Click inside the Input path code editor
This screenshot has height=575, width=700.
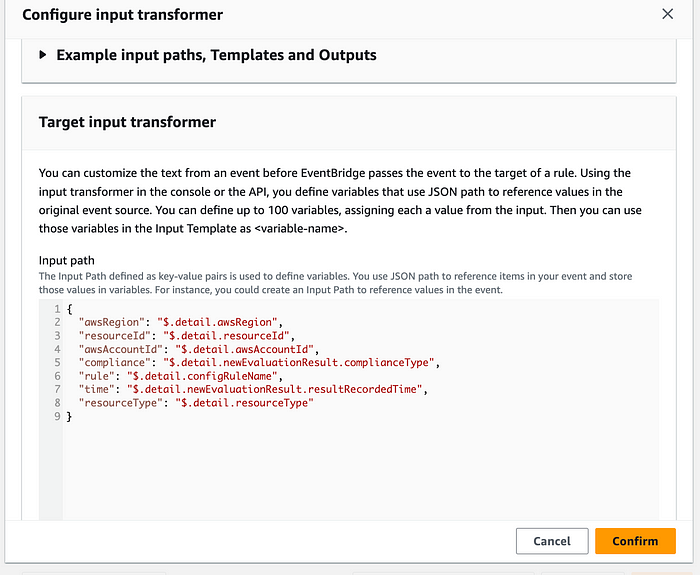pos(349,409)
